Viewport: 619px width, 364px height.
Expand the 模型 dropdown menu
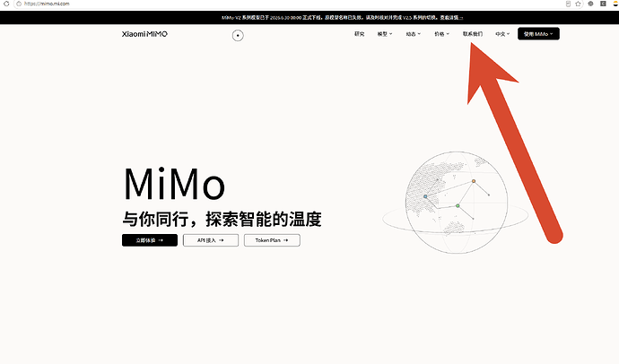click(385, 34)
